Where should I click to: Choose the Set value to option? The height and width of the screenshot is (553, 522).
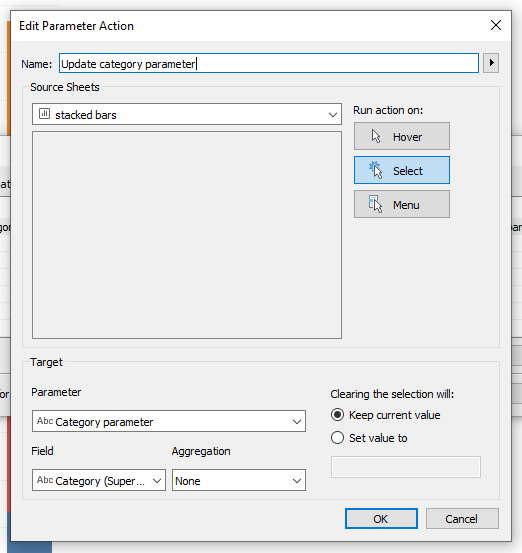[x=337, y=438]
